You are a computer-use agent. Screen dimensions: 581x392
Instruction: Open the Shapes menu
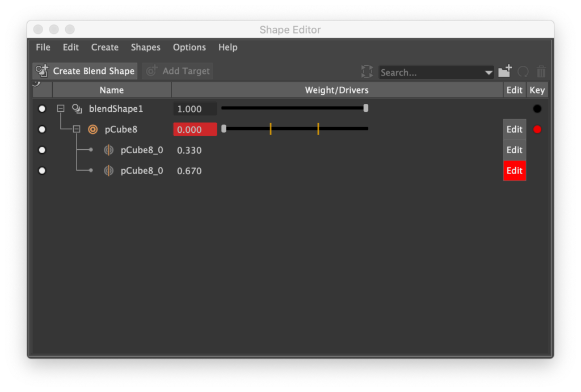click(145, 47)
